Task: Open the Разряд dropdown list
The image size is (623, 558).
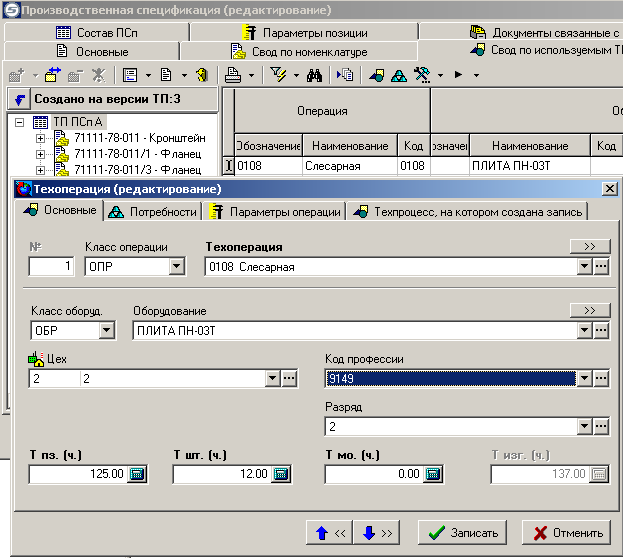Action: pyautogui.click(x=582, y=427)
